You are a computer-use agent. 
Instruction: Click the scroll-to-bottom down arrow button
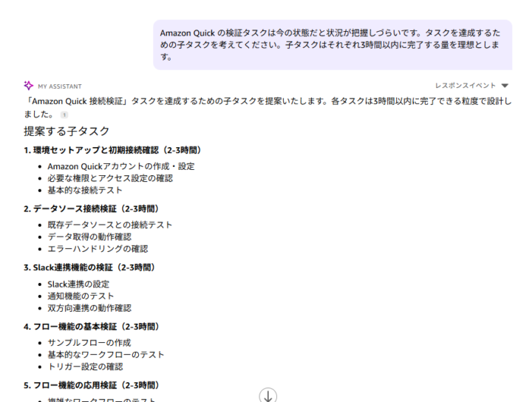click(x=268, y=395)
